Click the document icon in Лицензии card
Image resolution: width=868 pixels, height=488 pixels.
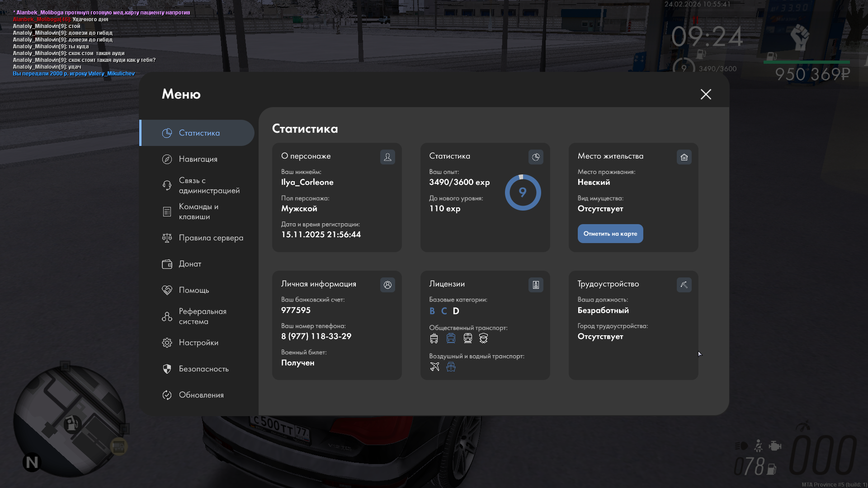(x=536, y=285)
